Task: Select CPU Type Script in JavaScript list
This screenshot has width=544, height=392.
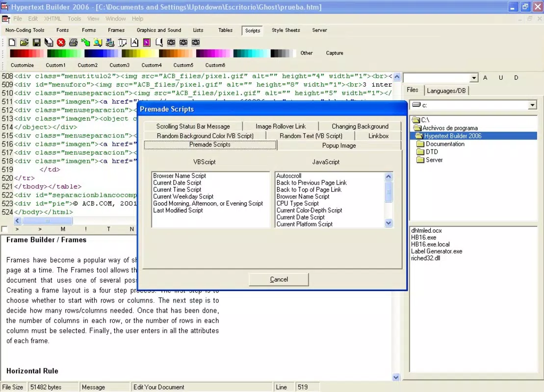Action: (x=297, y=203)
